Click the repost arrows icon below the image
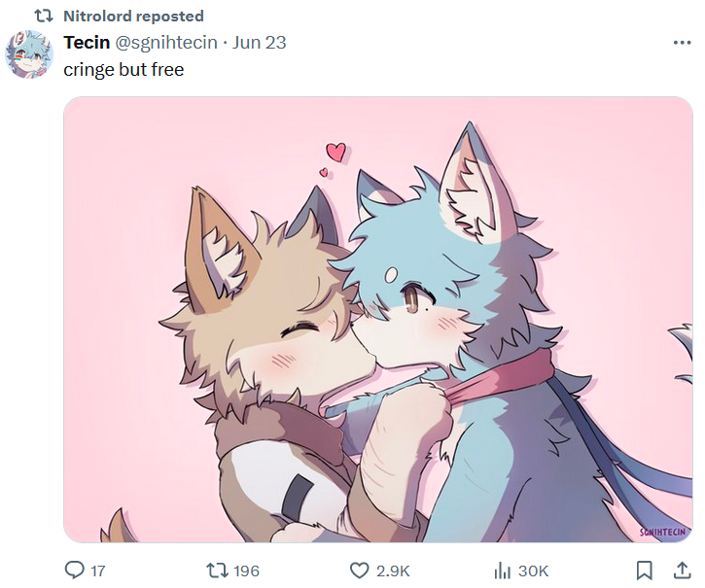Viewport: 705px width, 588px height. 216,571
